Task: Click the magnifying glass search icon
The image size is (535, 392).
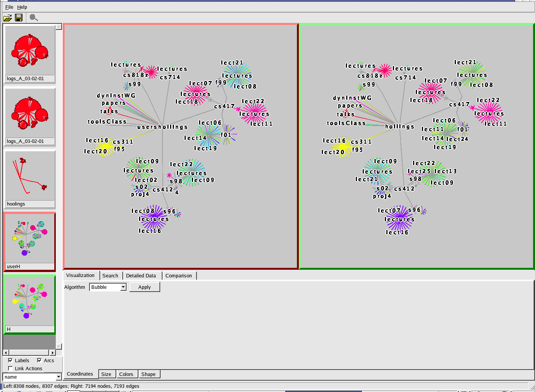Action: pyautogui.click(x=34, y=18)
